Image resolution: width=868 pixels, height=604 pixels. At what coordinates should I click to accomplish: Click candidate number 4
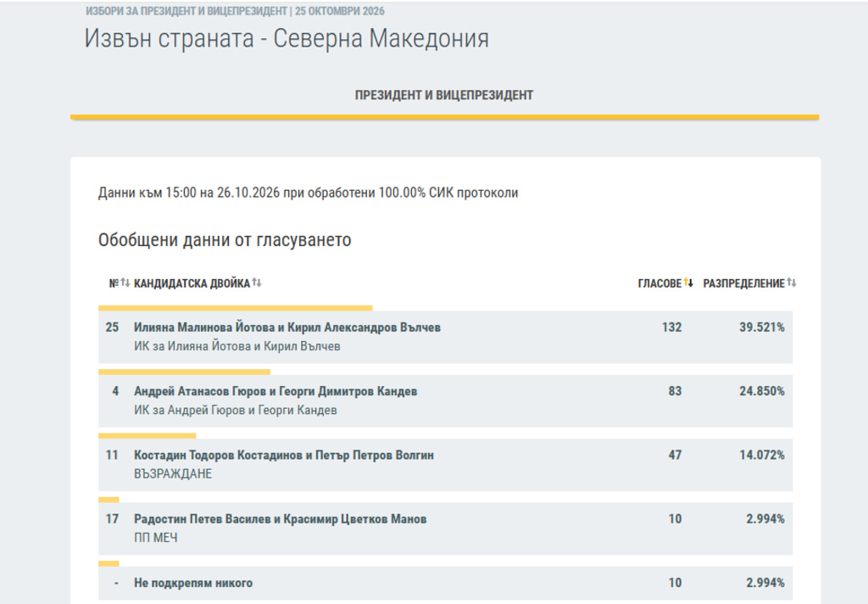click(x=115, y=391)
